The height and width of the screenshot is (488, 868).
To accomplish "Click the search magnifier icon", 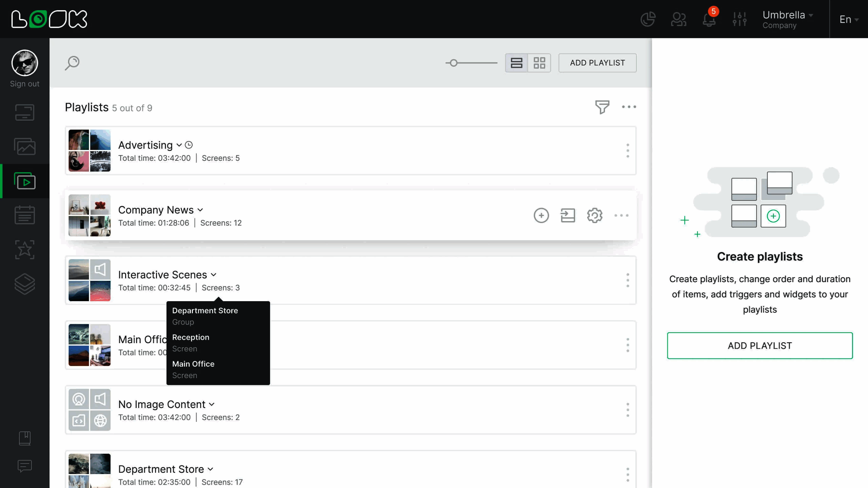I will pyautogui.click(x=72, y=63).
